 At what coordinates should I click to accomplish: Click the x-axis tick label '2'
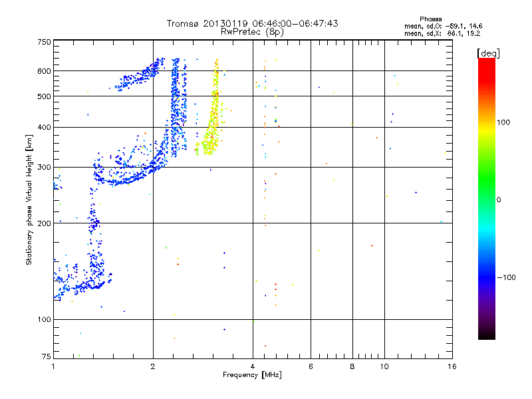(x=153, y=366)
